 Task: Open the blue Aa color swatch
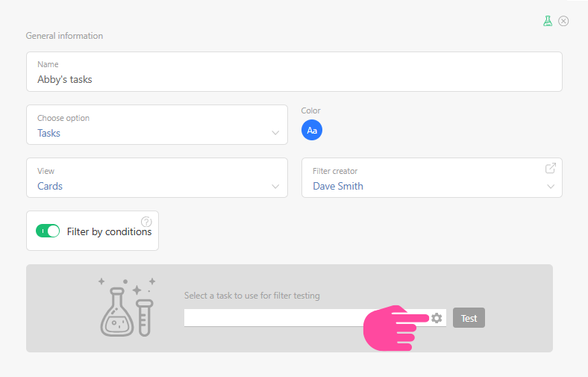click(x=312, y=131)
